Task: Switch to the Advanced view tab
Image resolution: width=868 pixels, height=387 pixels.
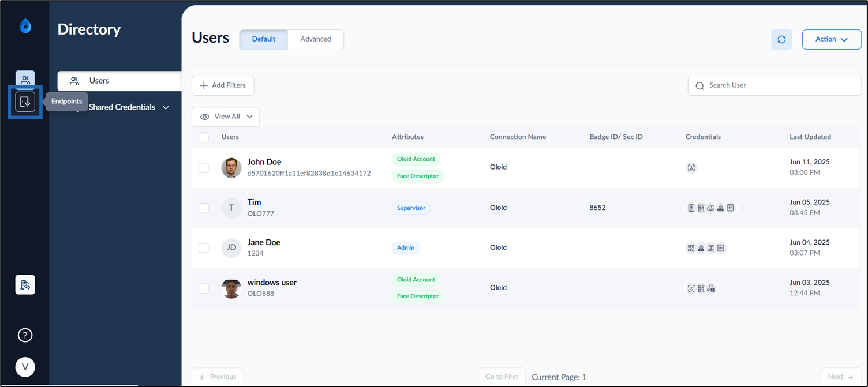Action: (x=316, y=39)
